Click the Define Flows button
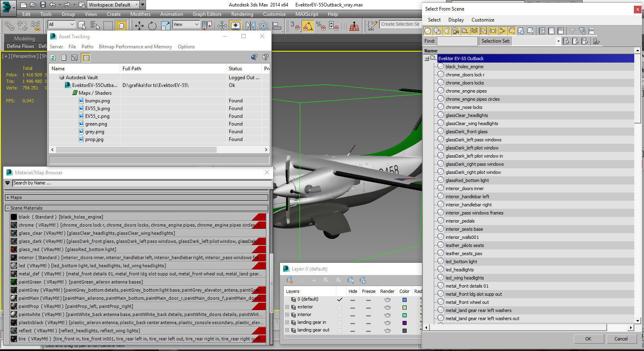Image resolution: width=644 pixels, height=351 pixels. (x=20, y=46)
